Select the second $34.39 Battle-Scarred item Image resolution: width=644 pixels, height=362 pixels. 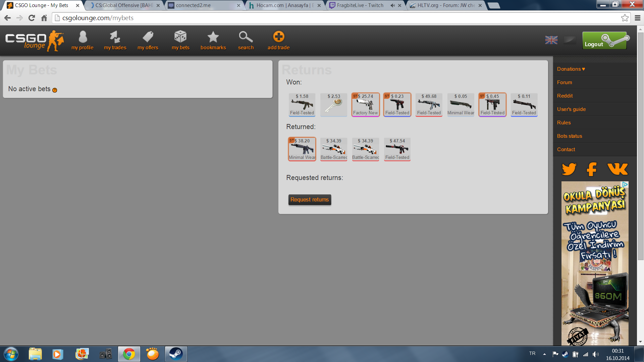366,149
